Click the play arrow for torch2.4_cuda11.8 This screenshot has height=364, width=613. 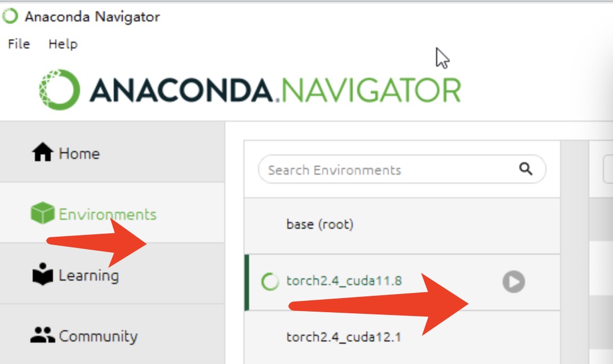pyautogui.click(x=513, y=281)
